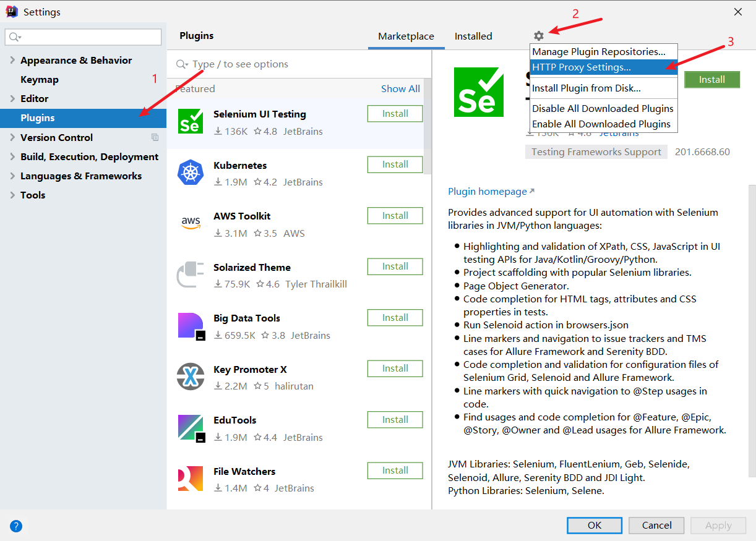Select Plugins in settings tree
Image resolution: width=756 pixels, height=541 pixels.
click(83, 118)
